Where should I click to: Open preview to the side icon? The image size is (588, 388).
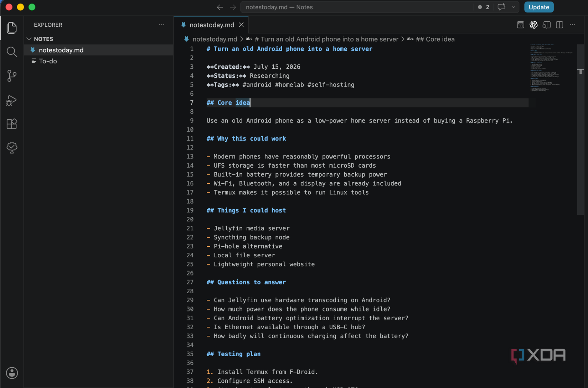pos(547,25)
